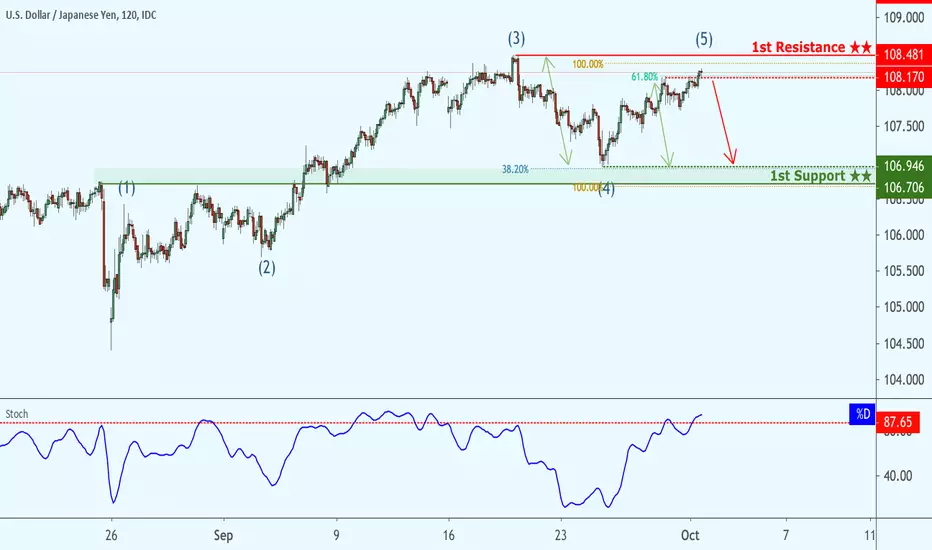The height and width of the screenshot is (550, 932).
Task: Click the 9 date on time axis
Action: (x=336, y=535)
